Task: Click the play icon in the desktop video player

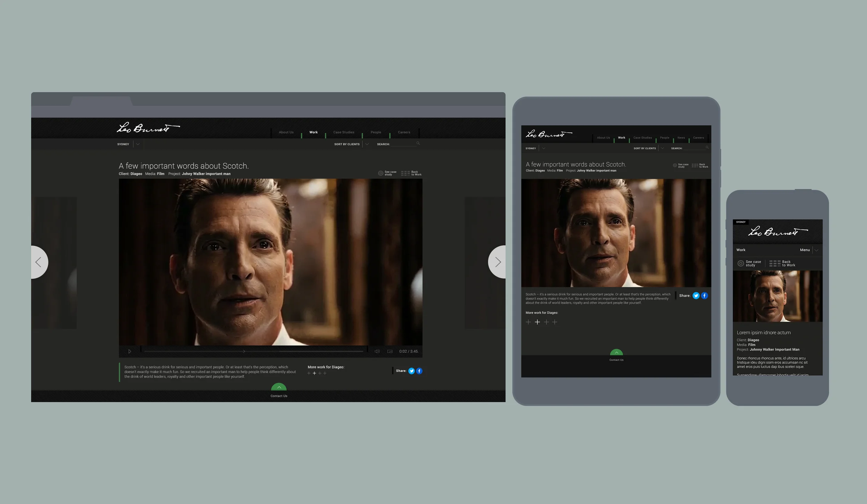Action: (x=130, y=351)
